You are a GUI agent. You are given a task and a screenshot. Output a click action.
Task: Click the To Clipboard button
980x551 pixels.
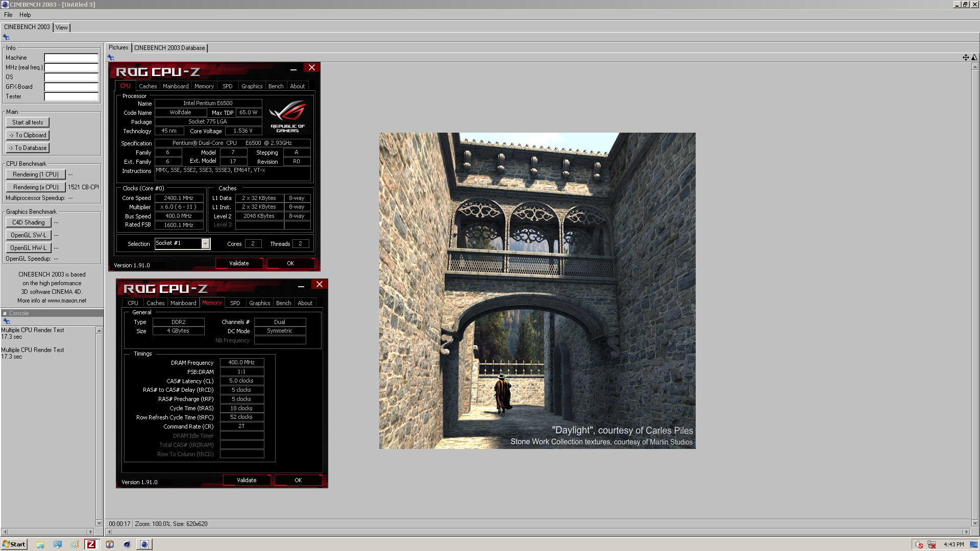coord(28,135)
